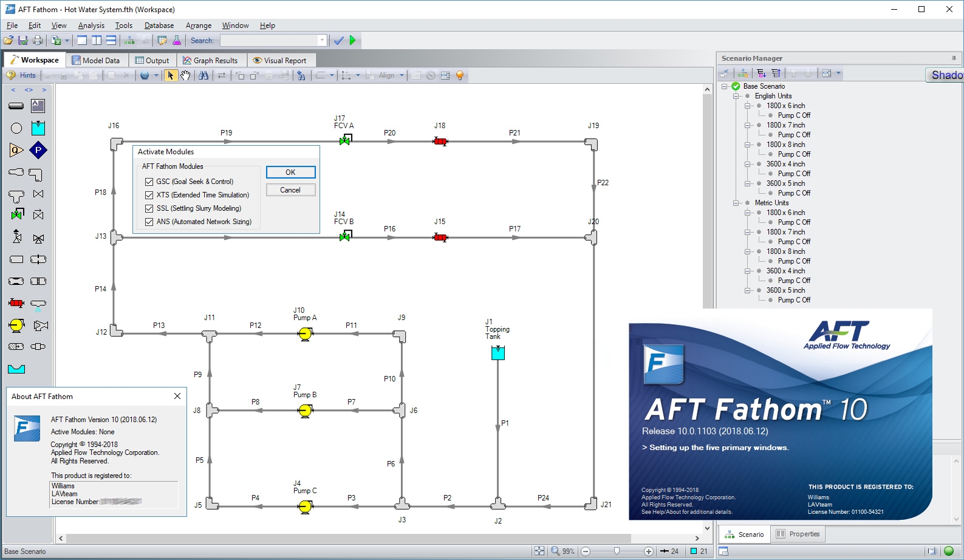Open dropdown next to globe icon
The height and width of the screenshot is (560, 964).
point(156,75)
